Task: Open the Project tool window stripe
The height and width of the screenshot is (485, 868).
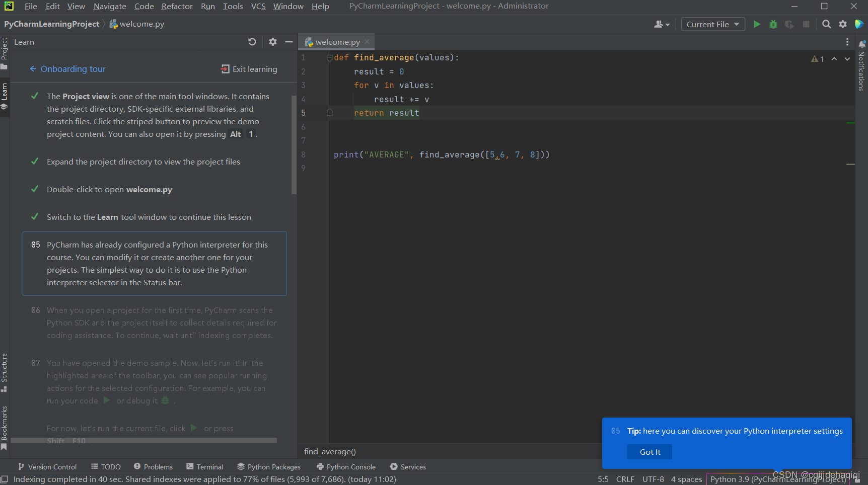Action: (5, 54)
